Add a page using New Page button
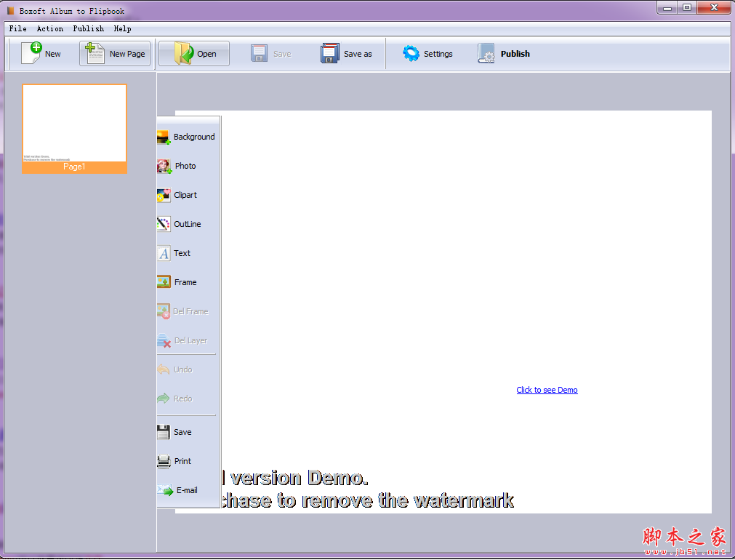 click(x=114, y=53)
